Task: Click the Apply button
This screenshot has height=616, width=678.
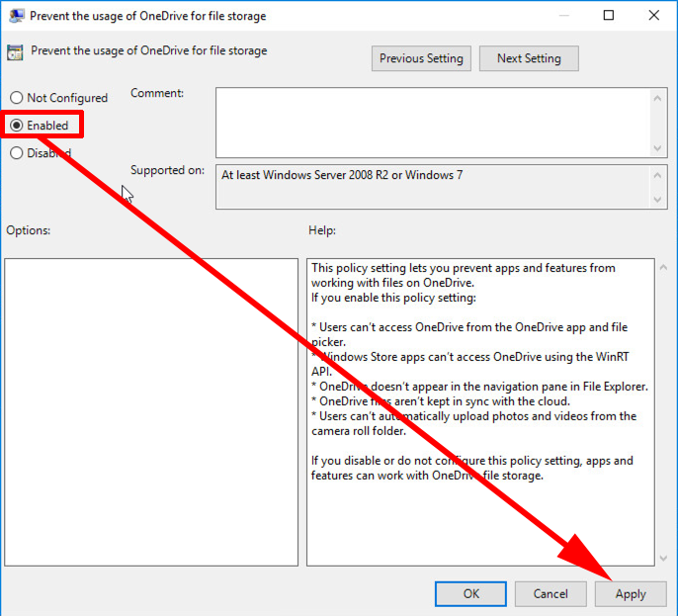Action: (631, 594)
